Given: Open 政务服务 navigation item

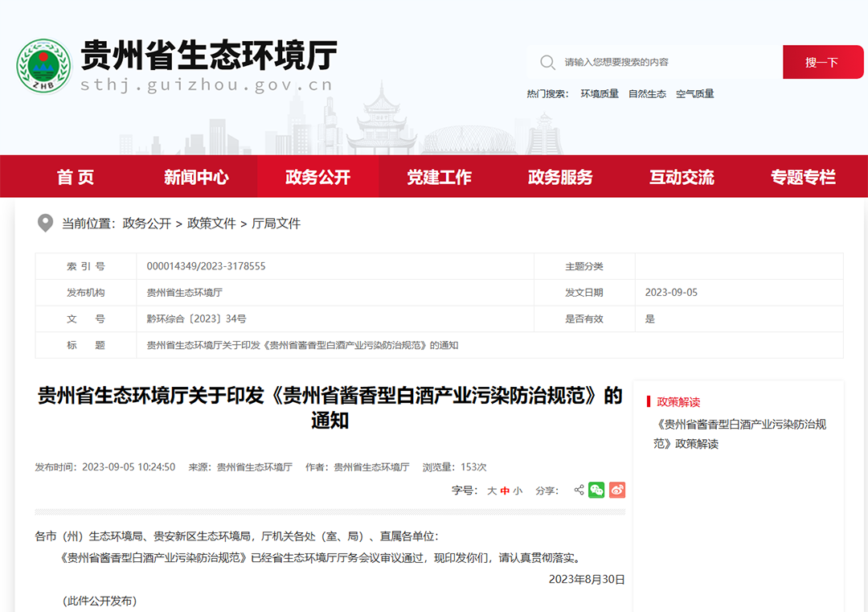Looking at the screenshot, I should pos(560,177).
